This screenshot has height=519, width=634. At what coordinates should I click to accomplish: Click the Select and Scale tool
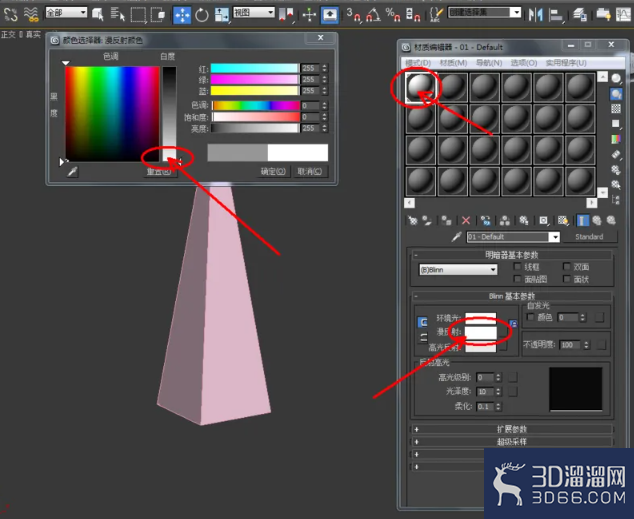222,15
